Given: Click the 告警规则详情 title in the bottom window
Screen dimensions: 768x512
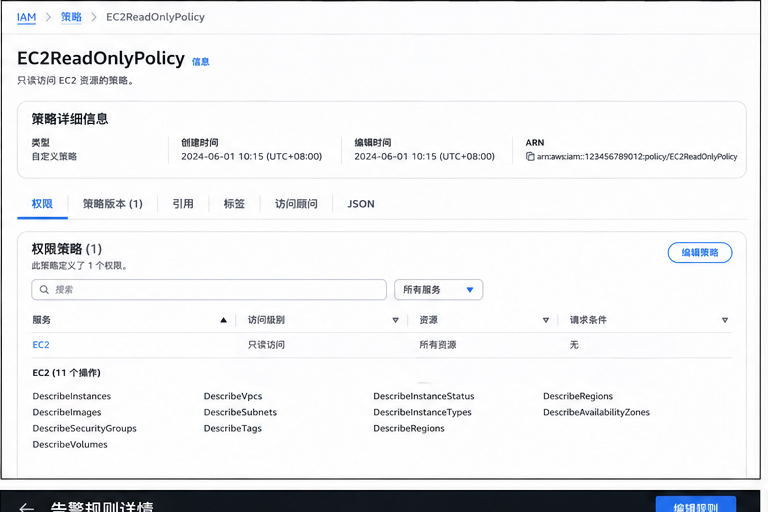Looking at the screenshot, I should click(102, 507).
